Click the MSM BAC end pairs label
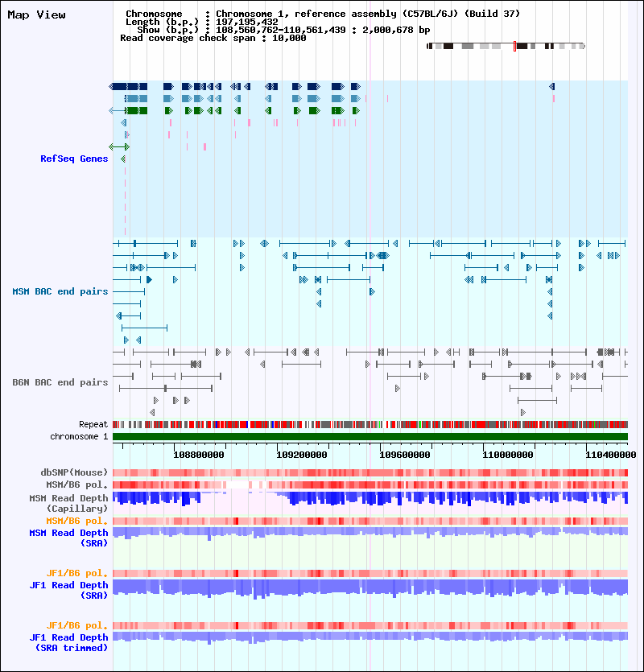This screenshot has width=644, height=672. [x=60, y=291]
